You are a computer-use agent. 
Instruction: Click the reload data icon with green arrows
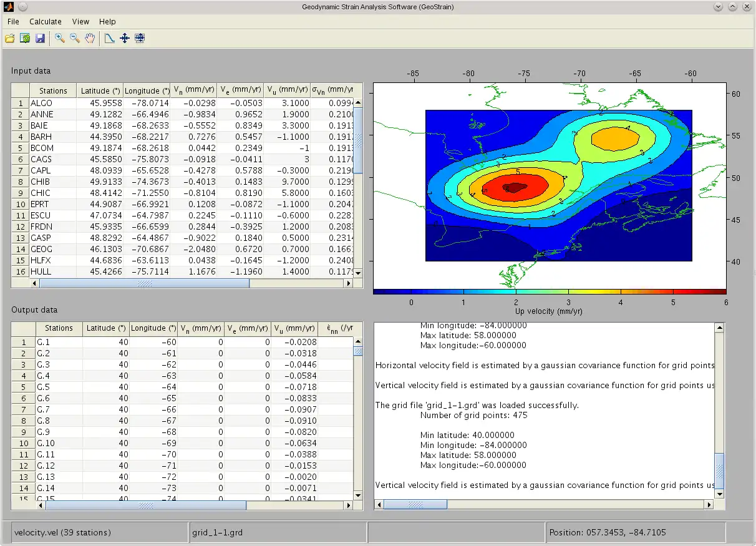[x=25, y=39]
